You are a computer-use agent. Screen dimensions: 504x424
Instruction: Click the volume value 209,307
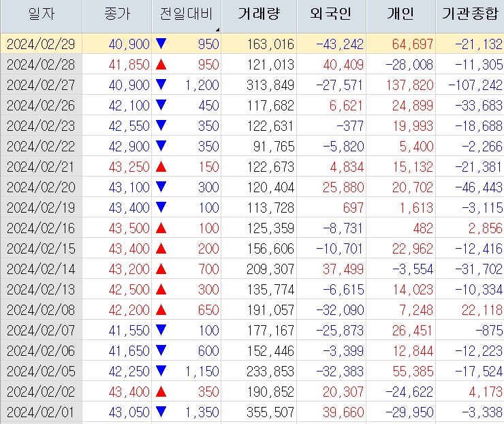pos(270,269)
